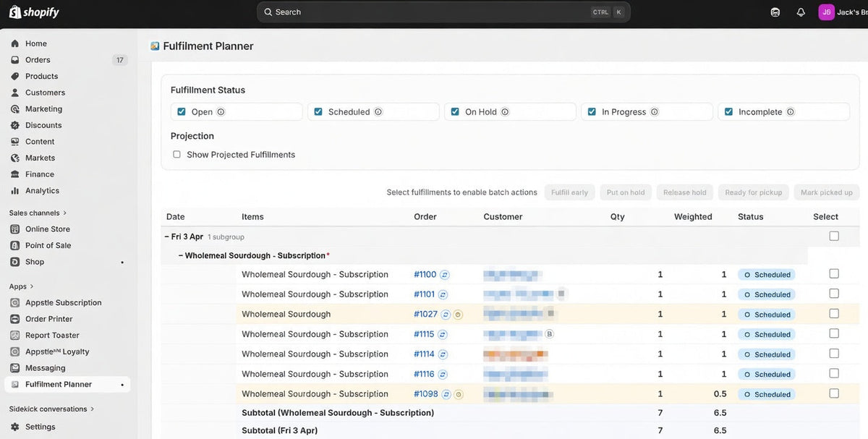Uncheck the Scheduled status checkbox
This screenshot has height=439, width=868.
click(318, 112)
